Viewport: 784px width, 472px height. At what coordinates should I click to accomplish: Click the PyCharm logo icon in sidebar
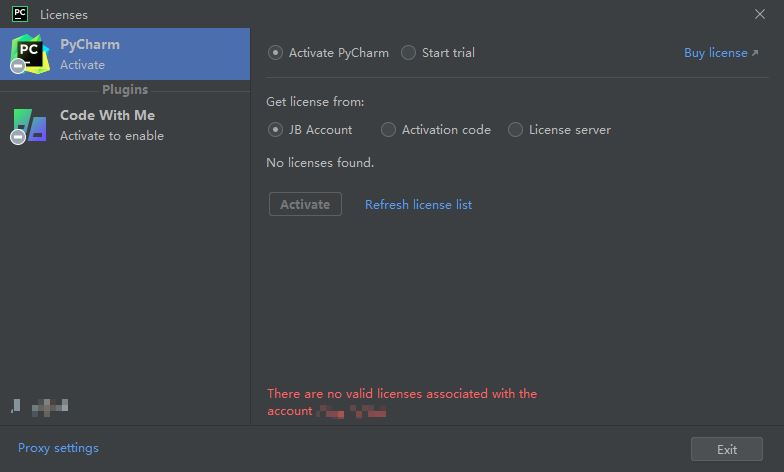point(30,54)
